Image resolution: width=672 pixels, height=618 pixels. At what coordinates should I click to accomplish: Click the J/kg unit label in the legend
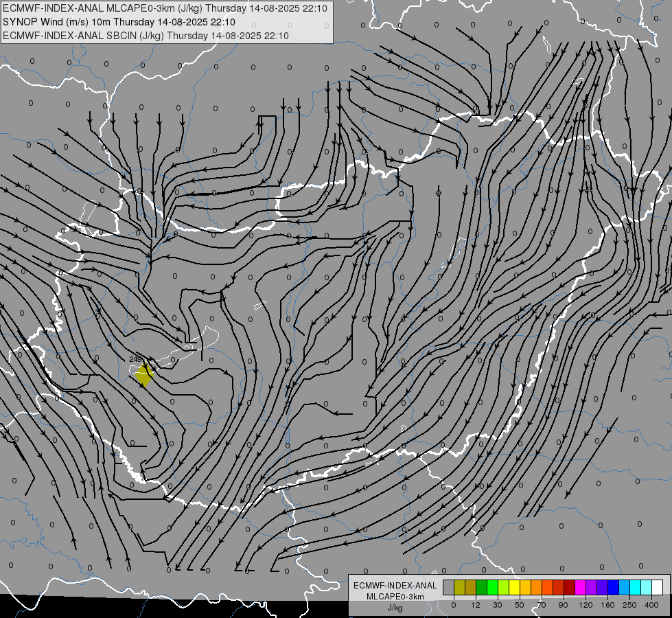[x=395, y=608]
